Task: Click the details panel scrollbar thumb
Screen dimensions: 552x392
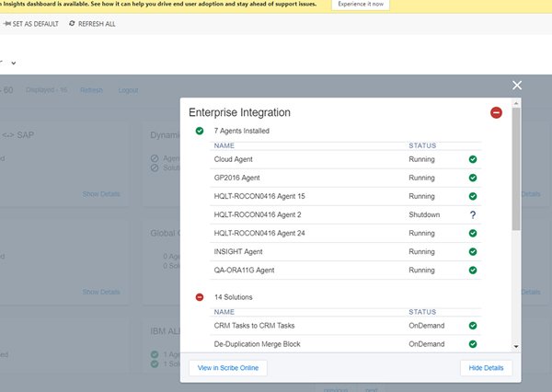Action: point(516,169)
